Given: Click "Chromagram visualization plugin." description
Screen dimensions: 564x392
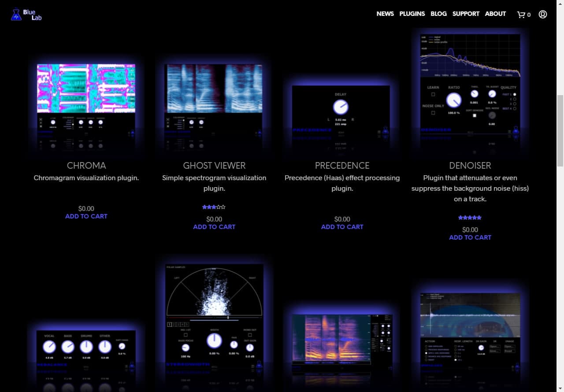Looking at the screenshot, I should coord(86,178).
